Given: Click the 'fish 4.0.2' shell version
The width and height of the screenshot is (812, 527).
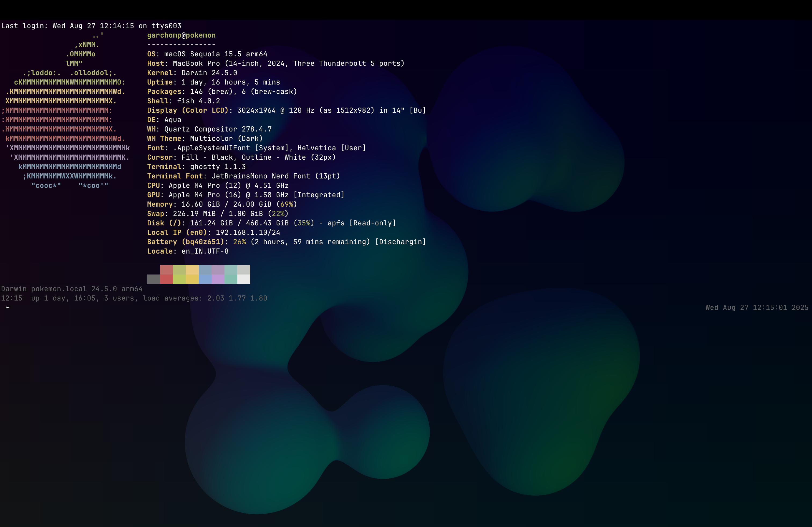Looking at the screenshot, I should 198,101.
